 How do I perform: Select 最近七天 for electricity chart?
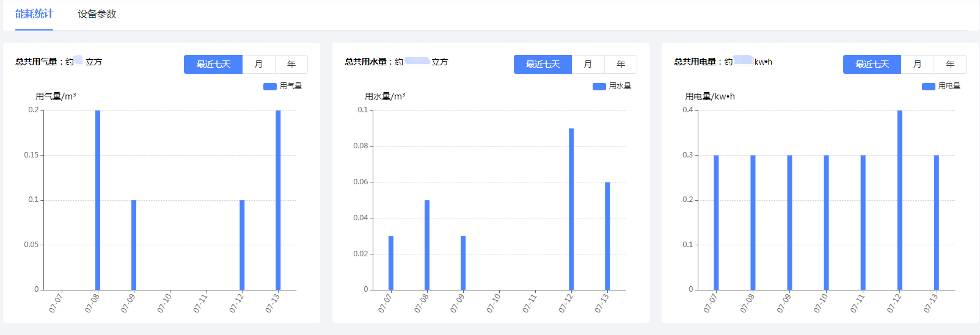[872, 64]
